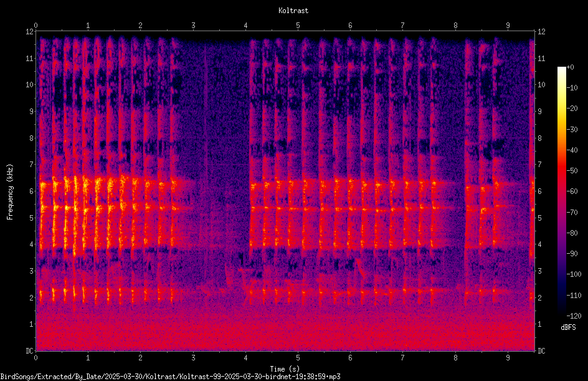
Task: Click the -10 label on the colorbar
Action: coord(572,88)
